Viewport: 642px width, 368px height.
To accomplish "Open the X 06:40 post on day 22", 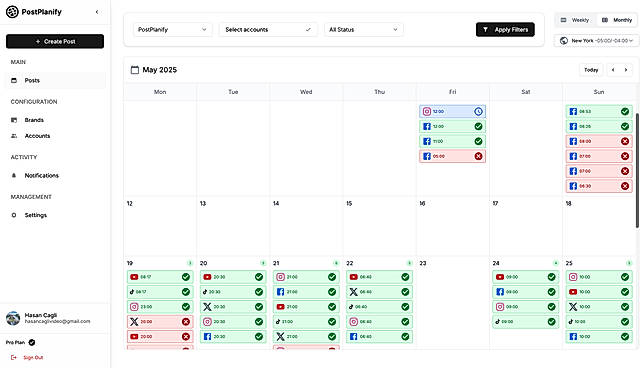I will pyautogui.click(x=379, y=292).
